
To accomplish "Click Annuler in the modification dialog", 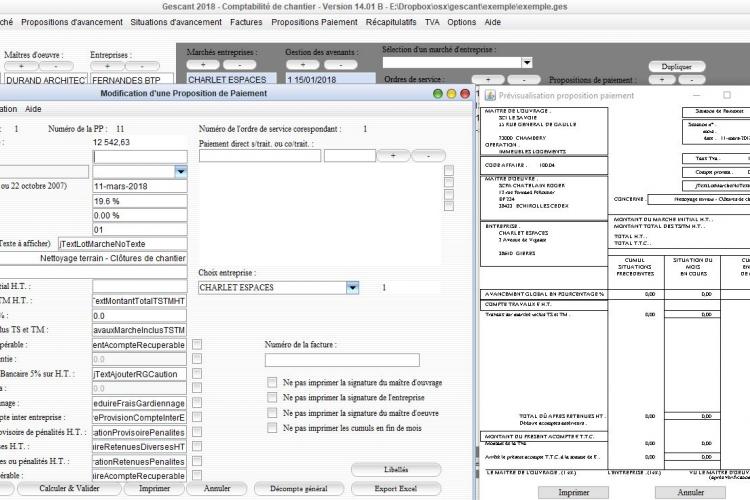I will click(217, 489).
